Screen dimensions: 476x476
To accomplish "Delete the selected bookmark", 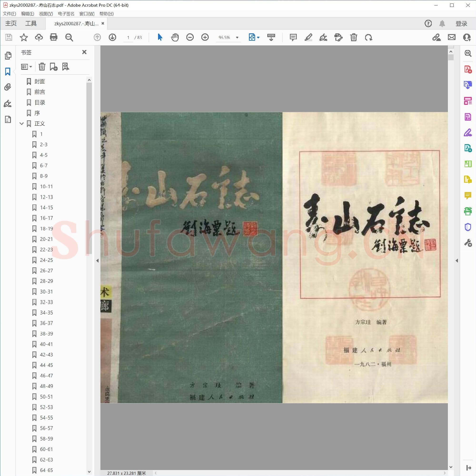I will click(42, 66).
